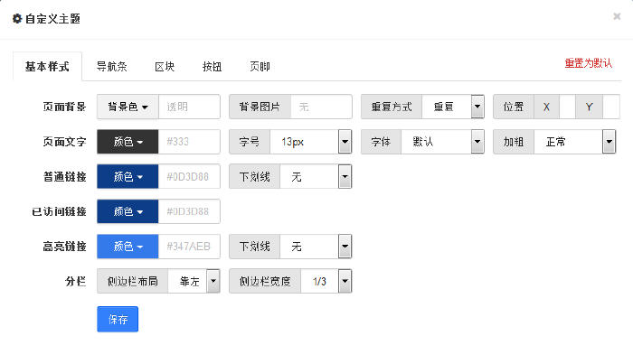Click the 重置为默认 link
The width and height of the screenshot is (633, 364).
(588, 64)
